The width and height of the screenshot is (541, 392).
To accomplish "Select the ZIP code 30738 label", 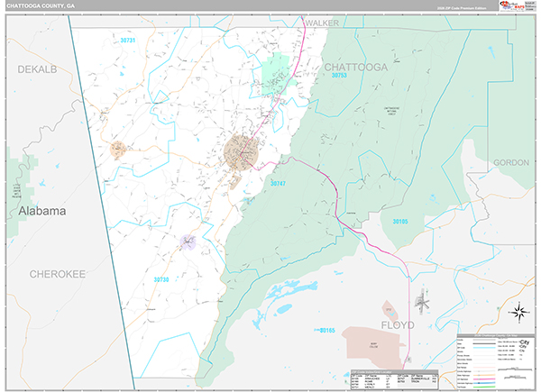I will tap(160, 279).
